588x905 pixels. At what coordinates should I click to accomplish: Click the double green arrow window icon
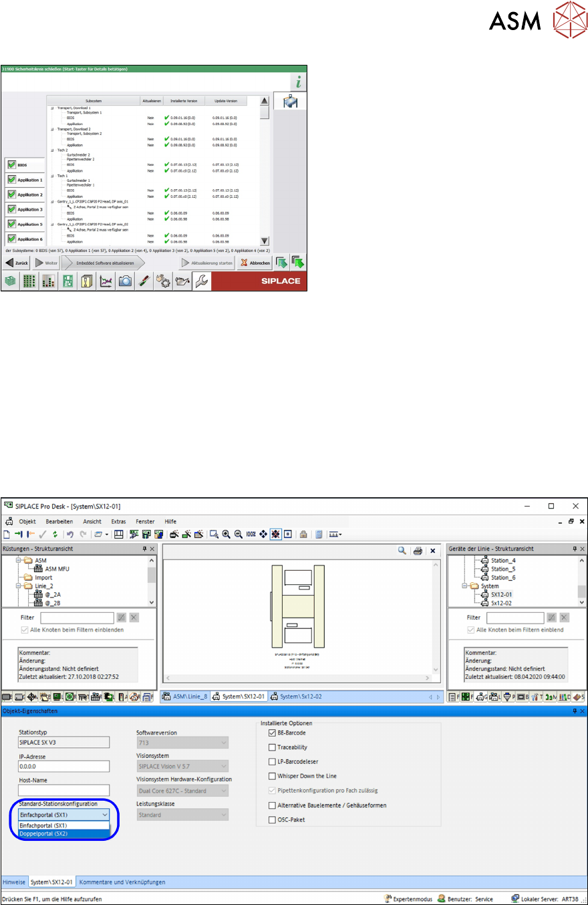298,263
